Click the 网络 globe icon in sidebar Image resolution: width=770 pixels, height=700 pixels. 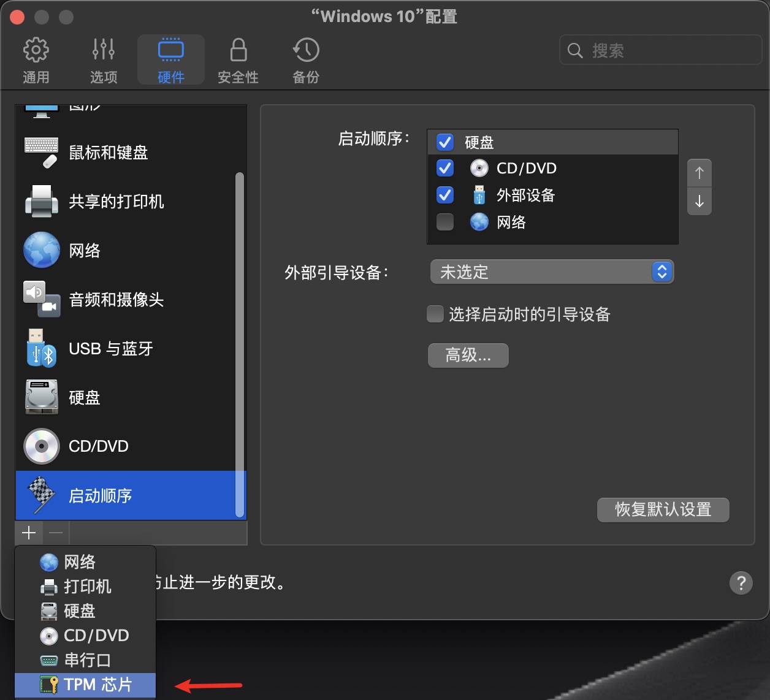point(42,250)
